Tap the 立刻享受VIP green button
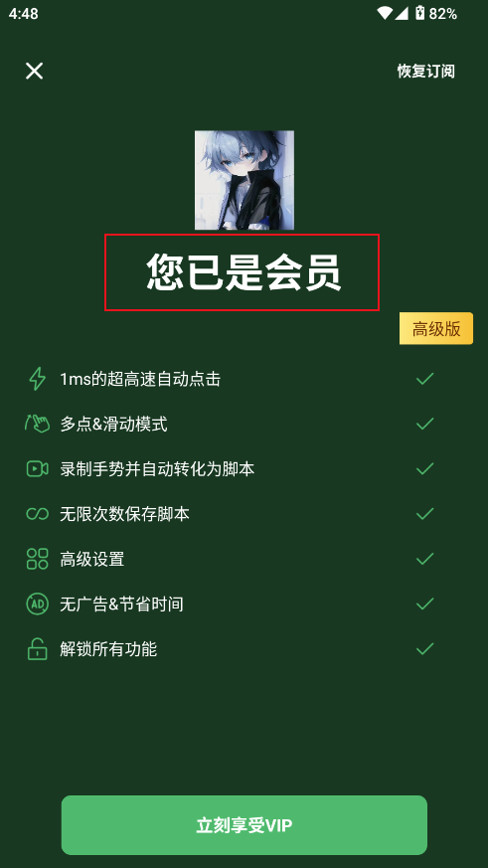This screenshot has height=868, width=488. coord(244,825)
